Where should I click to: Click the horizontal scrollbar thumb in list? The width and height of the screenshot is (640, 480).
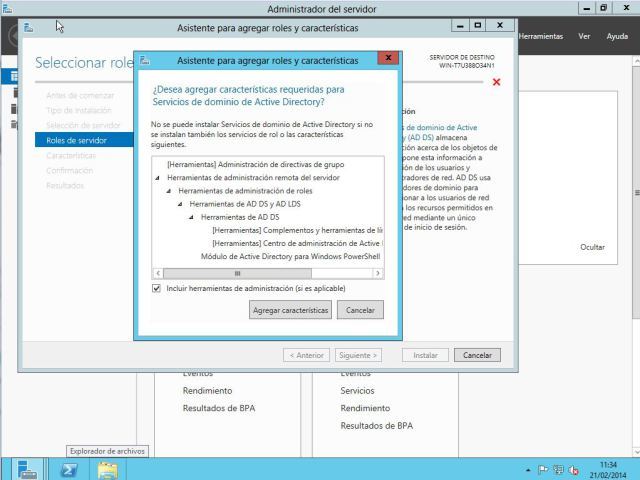pos(237,273)
